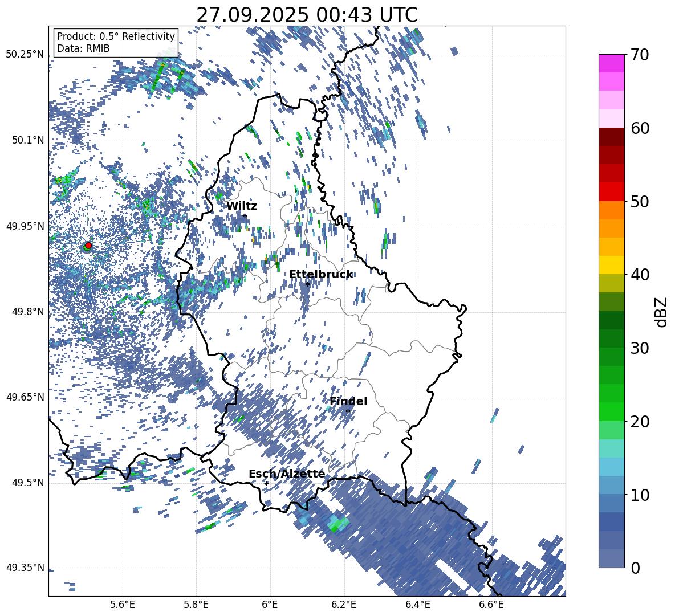Viewport: 675px width, 616px height.
Task: Click the 50.1°N latitude label
Action: tap(29, 140)
